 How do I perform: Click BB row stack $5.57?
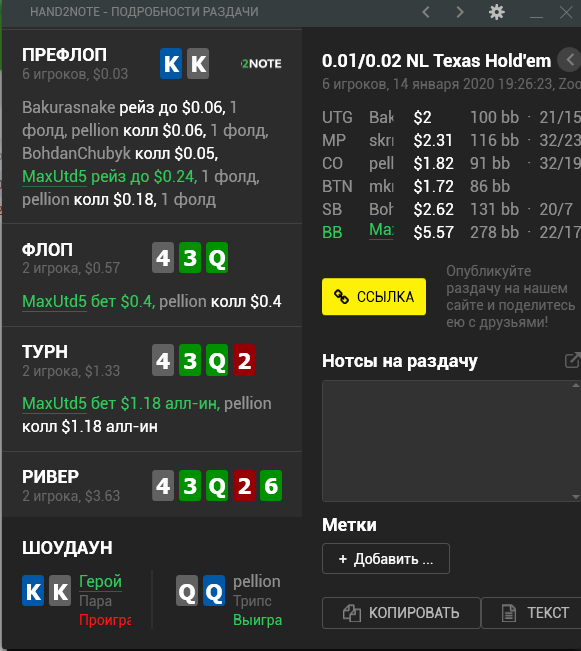pyautogui.click(x=434, y=232)
